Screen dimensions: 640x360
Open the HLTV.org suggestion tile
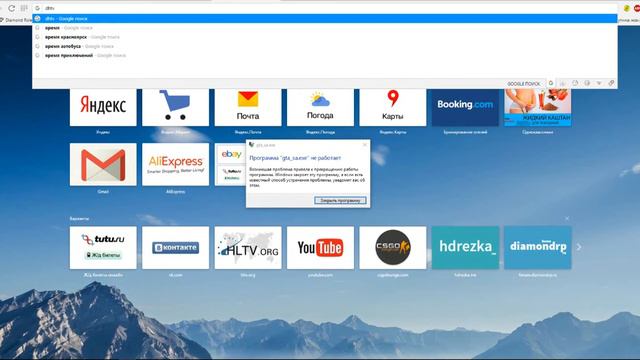coord(248,248)
